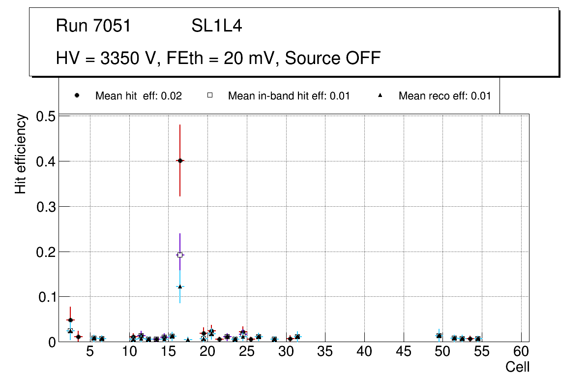Click the 60 x-axis tick label

pyautogui.click(x=521, y=352)
